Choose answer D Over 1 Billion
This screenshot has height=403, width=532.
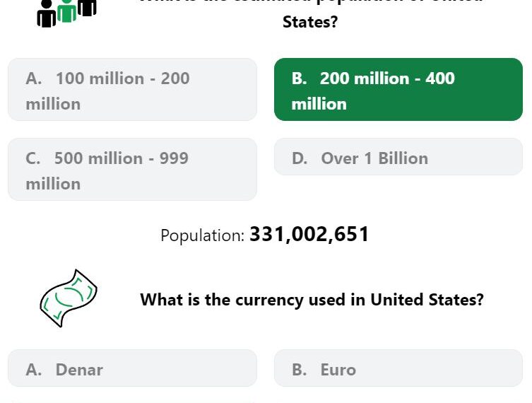pyautogui.click(x=398, y=156)
